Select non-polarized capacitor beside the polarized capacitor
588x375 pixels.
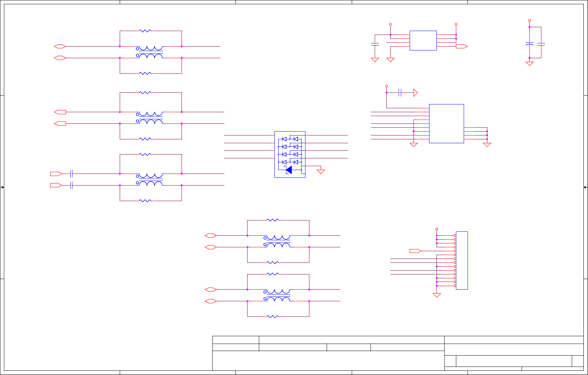pyautogui.click(x=541, y=44)
